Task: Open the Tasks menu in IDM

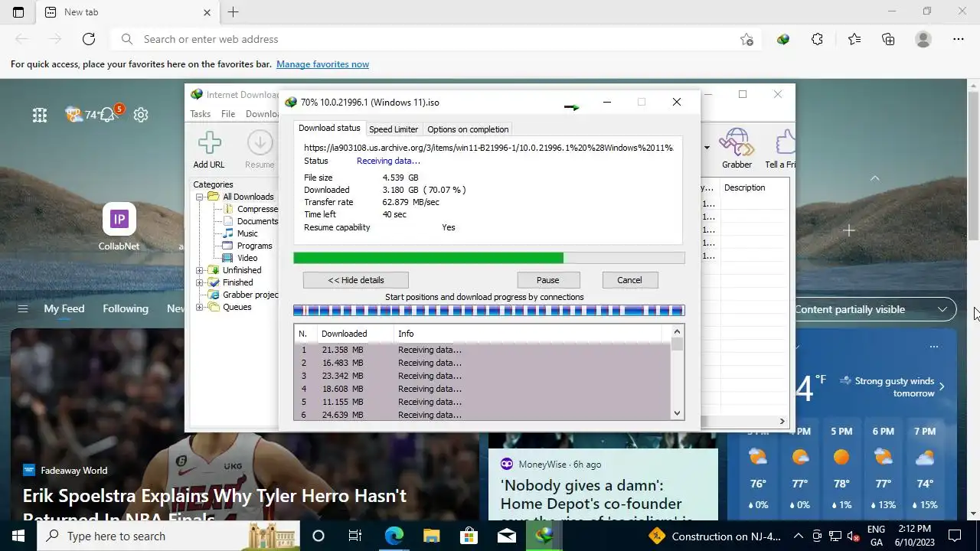Action: pyautogui.click(x=201, y=114)
